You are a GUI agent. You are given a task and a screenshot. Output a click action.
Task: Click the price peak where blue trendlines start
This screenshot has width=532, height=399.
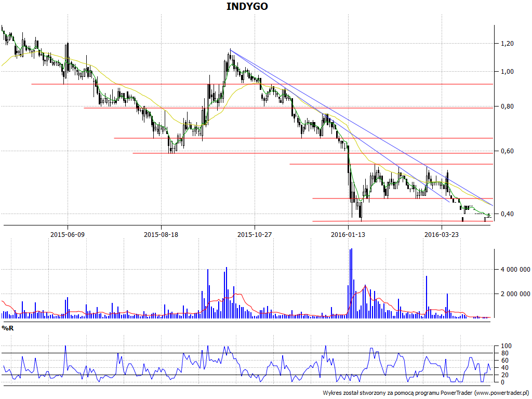(230, 50)
